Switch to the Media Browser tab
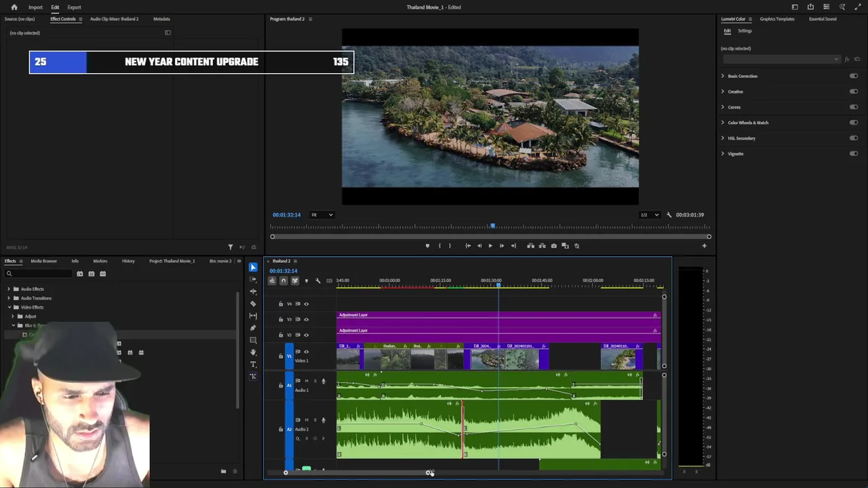This screenshot has height=488, width=868. [x=43, y=261]
